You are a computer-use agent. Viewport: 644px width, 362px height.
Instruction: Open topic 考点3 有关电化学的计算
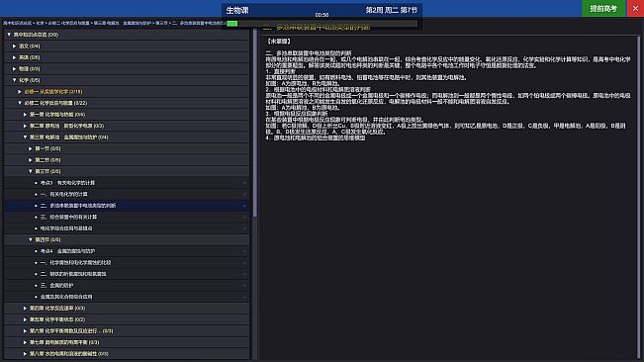click(x=127, y=183)
